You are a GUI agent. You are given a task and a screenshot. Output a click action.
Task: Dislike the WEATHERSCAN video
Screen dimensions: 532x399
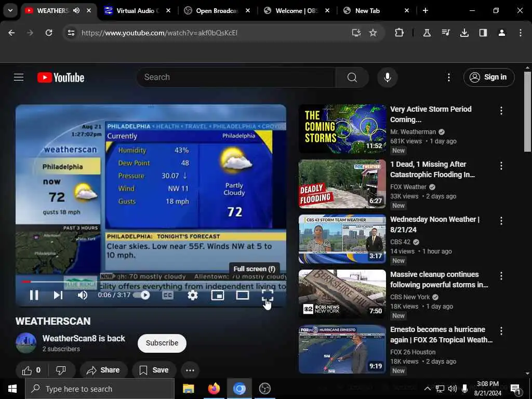point(61,370)
